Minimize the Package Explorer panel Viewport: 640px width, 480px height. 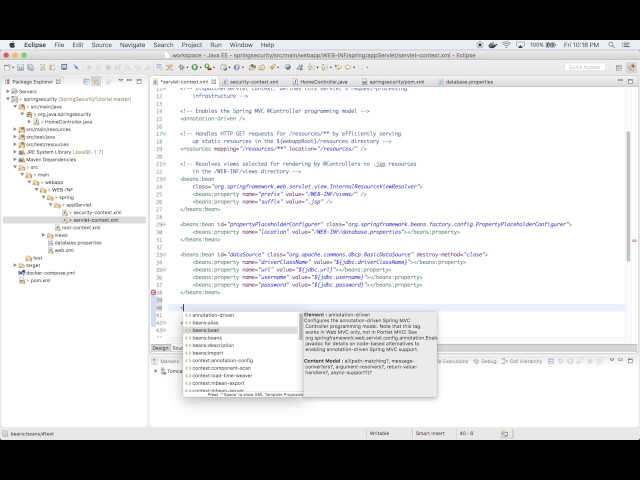click(x=129, y=81)
